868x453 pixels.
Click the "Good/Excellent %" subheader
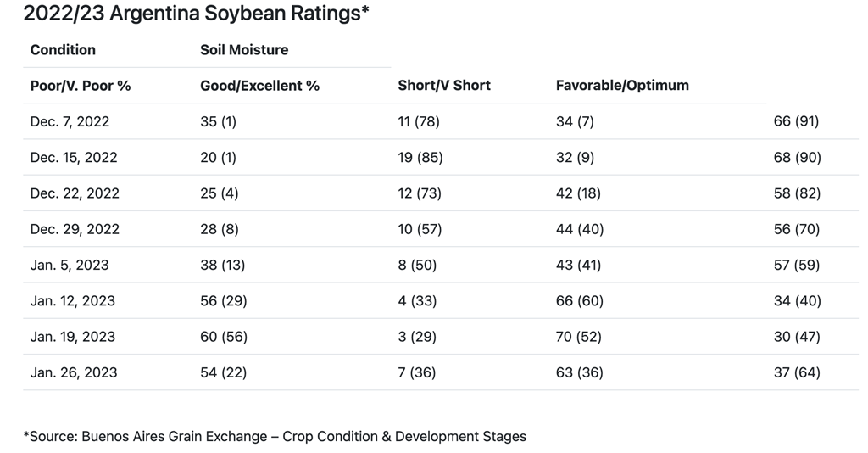[x=259, y=86]
